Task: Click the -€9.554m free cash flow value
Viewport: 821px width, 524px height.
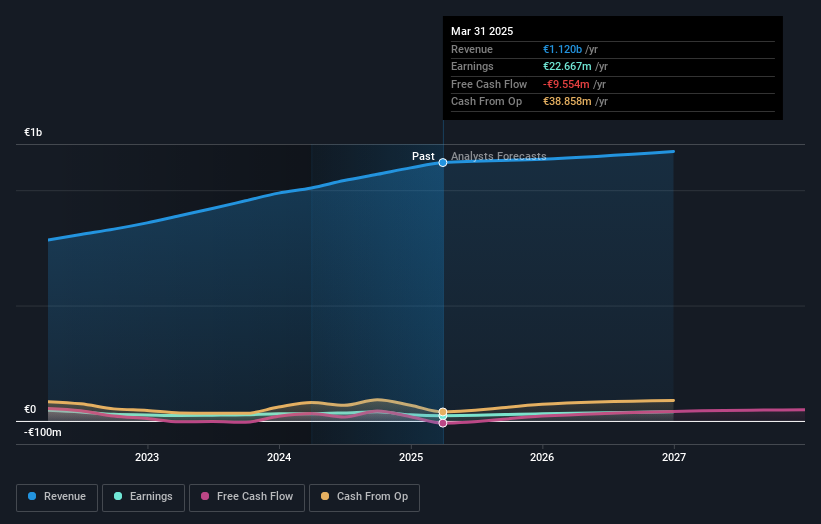Action: 566,84
